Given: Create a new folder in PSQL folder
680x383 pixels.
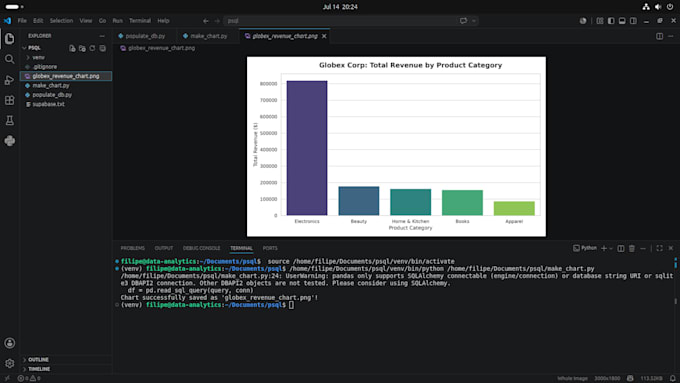Looking at the screenshot, I should [x=82, y=48].
